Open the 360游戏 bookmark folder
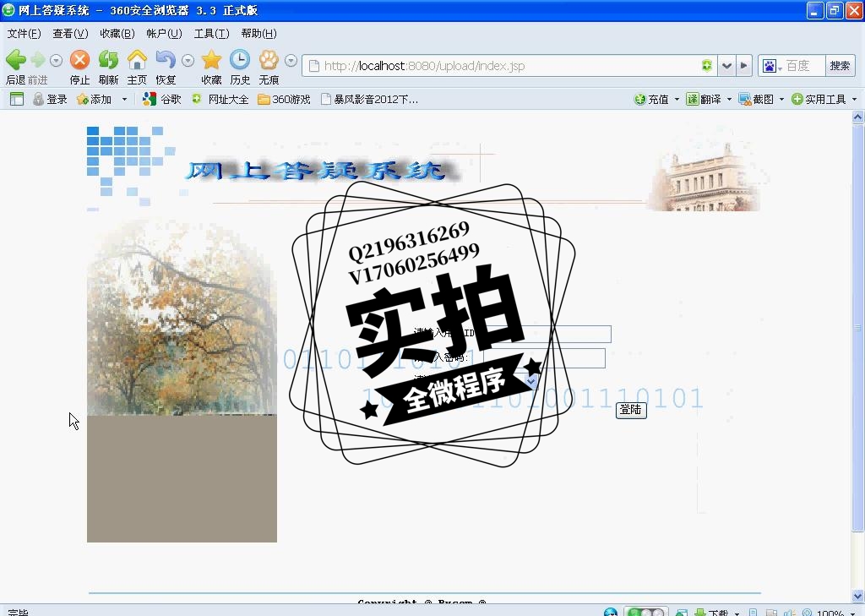This screenshot has width=865, height=616. pos(284,99)
